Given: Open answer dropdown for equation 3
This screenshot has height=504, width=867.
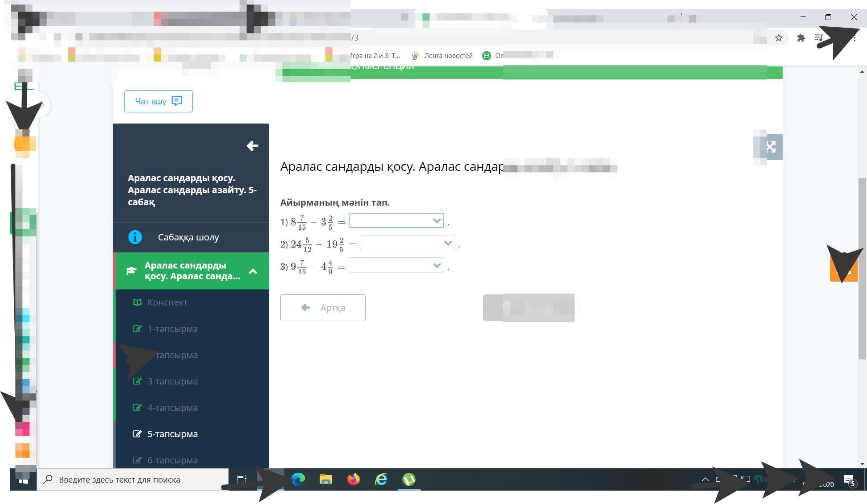Looking at the screenshot, I should [x=396, y=265].
